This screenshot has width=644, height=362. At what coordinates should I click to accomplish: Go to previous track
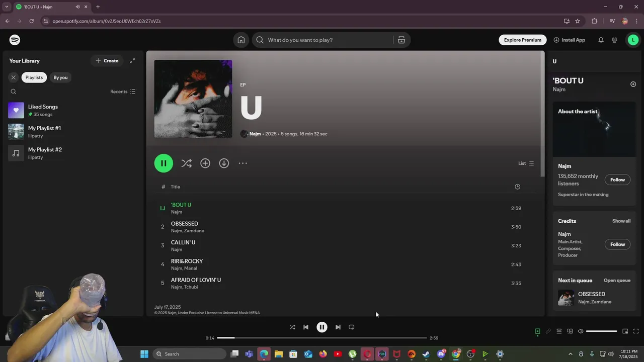(306, 327)
